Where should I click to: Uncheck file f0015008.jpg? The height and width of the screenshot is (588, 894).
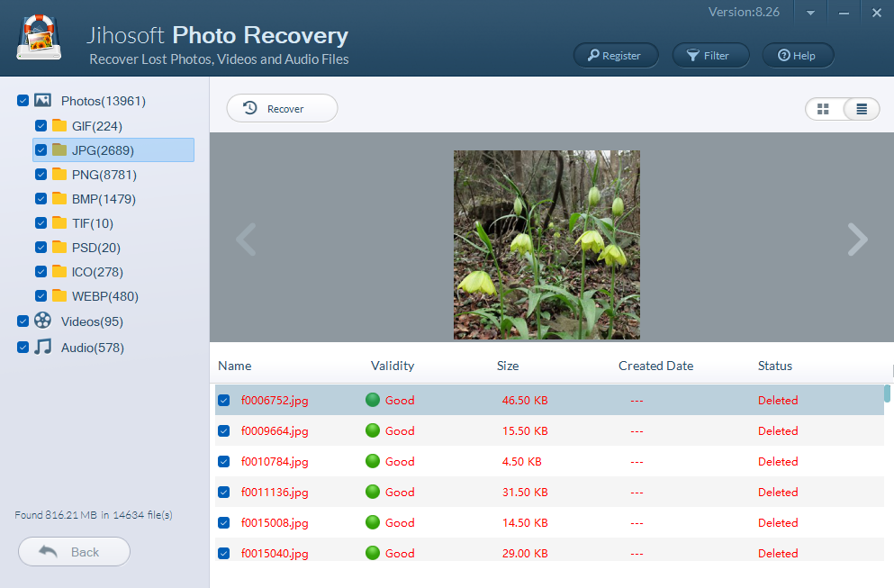[224, 523]
